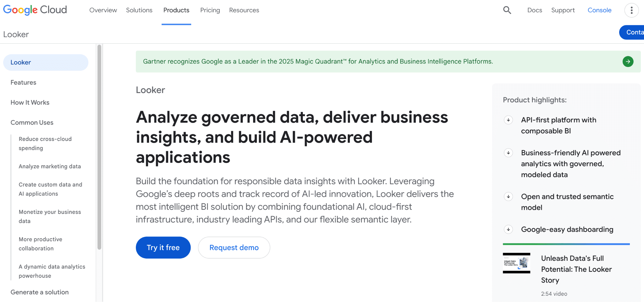This screenshot has height=302, width=644.
Task: Play the Looker Story video thumbnail
Action: 516,263
